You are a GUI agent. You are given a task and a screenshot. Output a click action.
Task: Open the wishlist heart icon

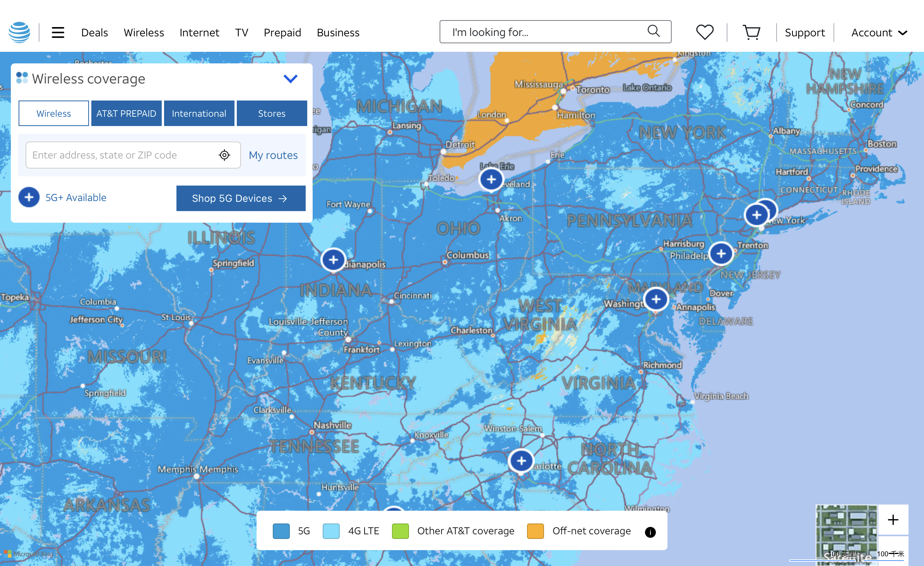coord(705,32)
